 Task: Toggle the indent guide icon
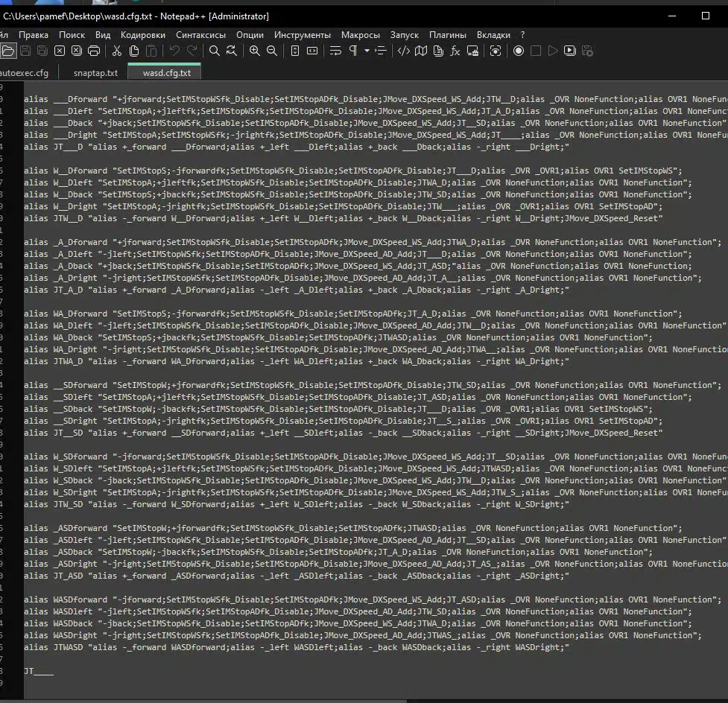[381, 51]
